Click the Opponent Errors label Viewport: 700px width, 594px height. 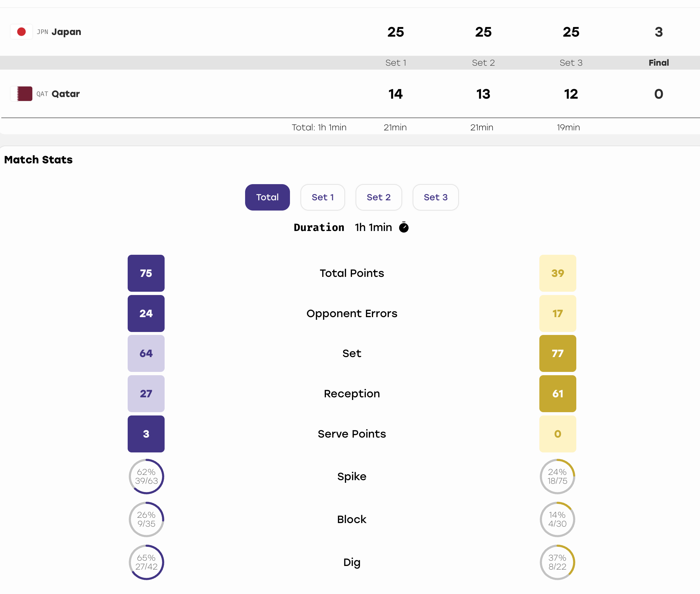pyautogui.click(x=352, y=313)
